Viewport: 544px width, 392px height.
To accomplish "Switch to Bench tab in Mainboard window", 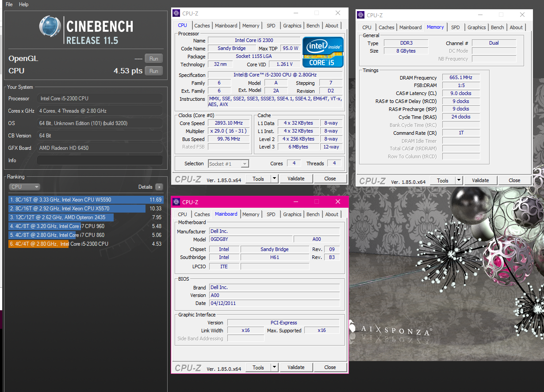I will click(x=313, y=214).
